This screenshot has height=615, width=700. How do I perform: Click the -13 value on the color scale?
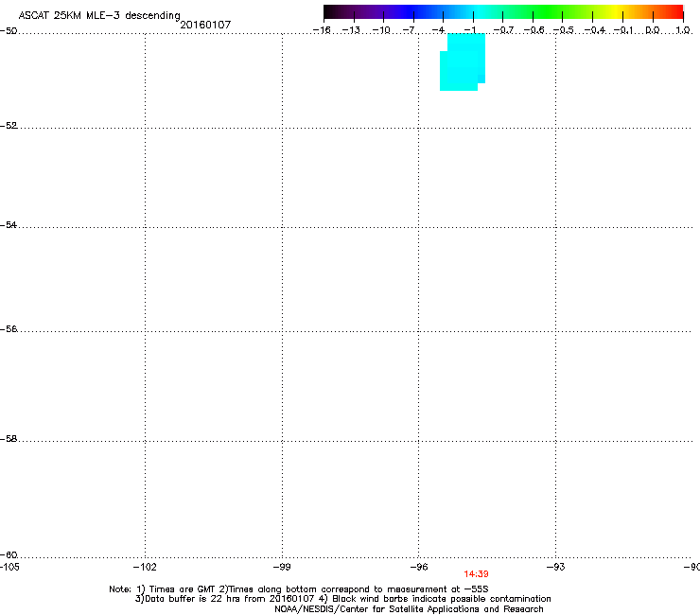pyautogui.click(x=351, y=30)
